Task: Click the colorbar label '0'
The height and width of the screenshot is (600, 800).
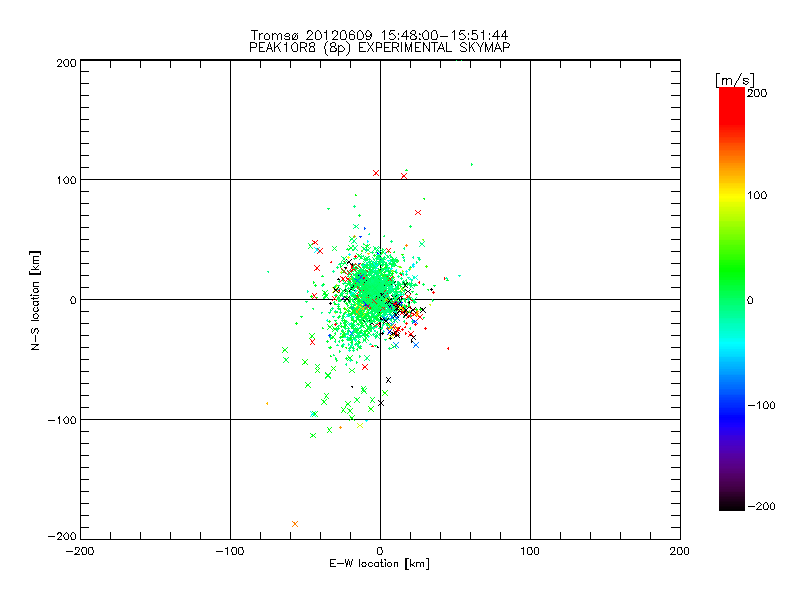Action: point(750,300)
